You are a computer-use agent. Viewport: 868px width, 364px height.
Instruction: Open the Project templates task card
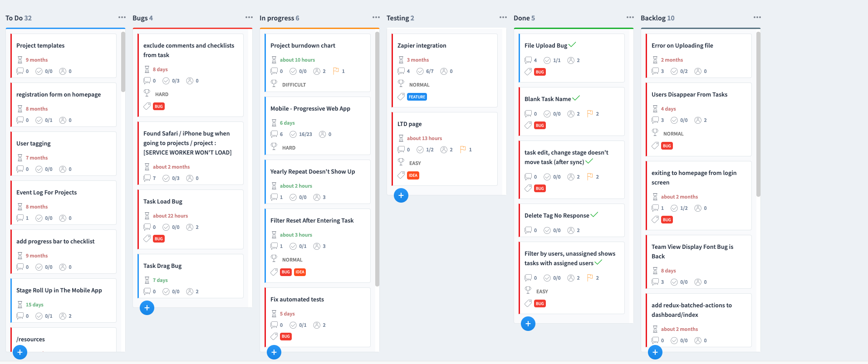pos(64,56)
